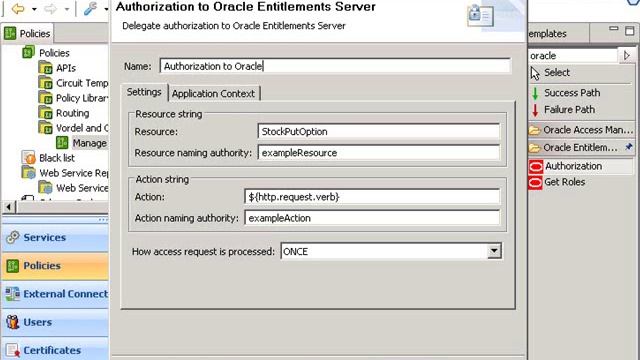Click the Action naming authority field
The height and width of the screenshot is (360, 640).
click(372, 218)
